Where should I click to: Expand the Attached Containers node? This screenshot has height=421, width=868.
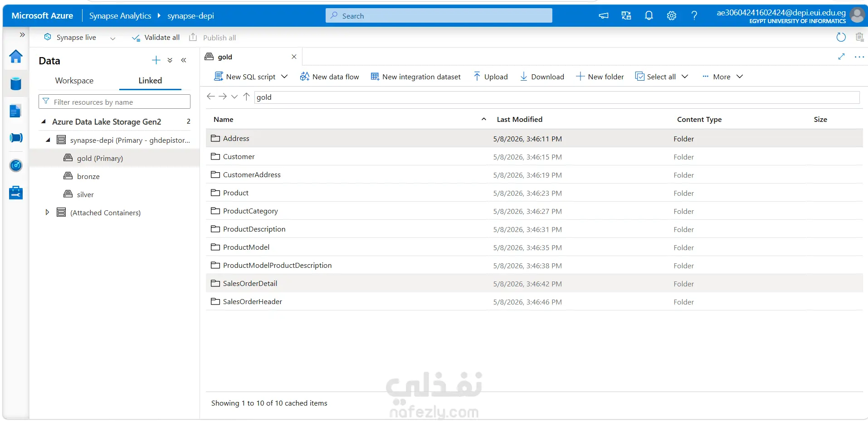pos(47,212)
